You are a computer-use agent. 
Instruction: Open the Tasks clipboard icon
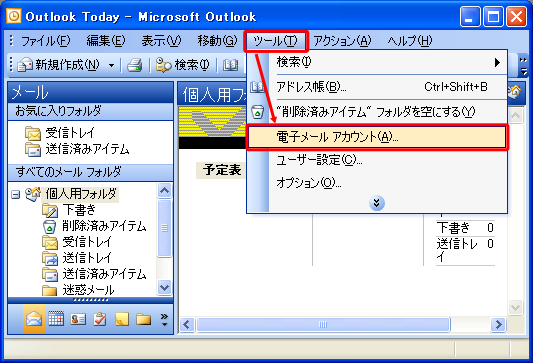(100, 319)
